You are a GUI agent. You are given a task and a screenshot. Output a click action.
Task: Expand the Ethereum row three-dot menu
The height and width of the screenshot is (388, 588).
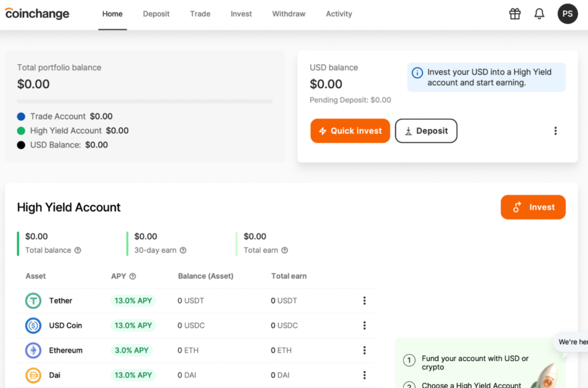coord(364,350)
